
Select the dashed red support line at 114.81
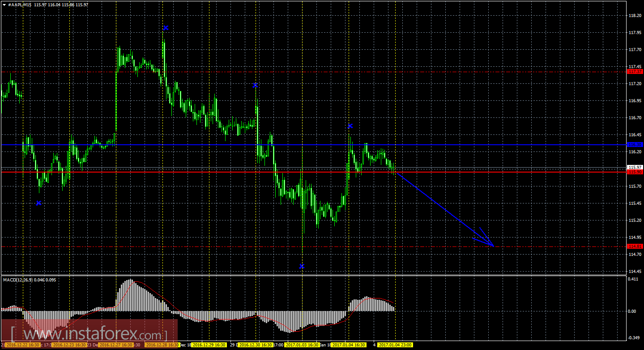[x=313, y=246]
